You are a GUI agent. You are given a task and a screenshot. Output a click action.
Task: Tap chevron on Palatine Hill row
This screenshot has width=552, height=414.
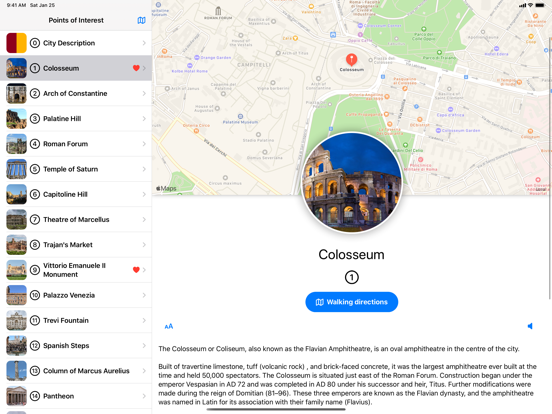click(144, 119)
